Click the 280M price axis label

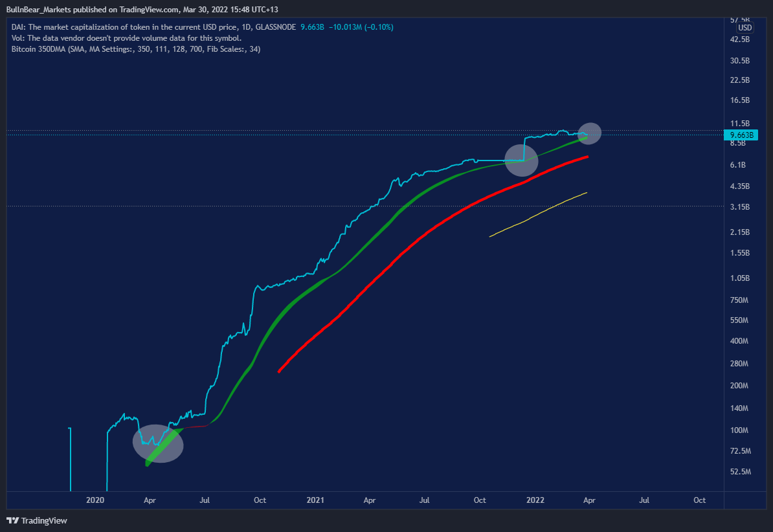(739, 363)
